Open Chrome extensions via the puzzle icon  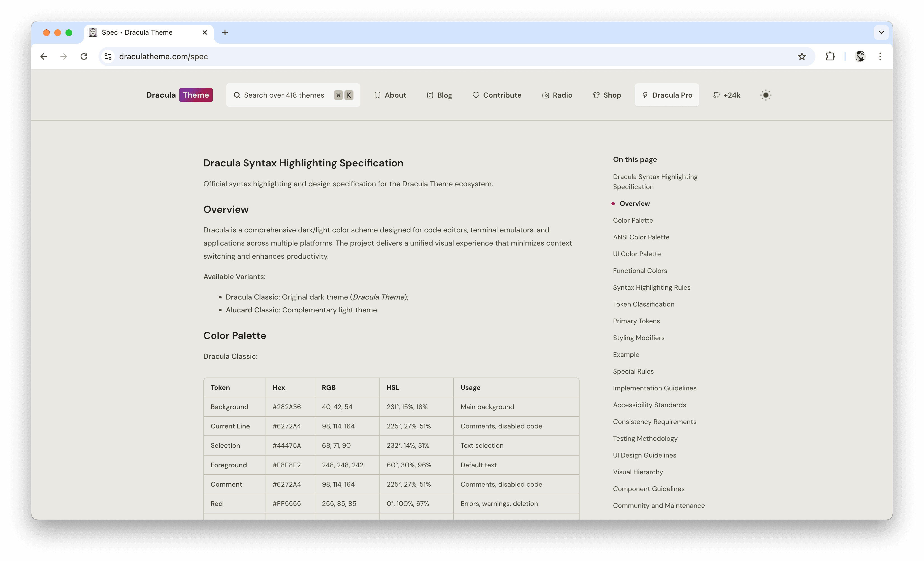(830, 56)
